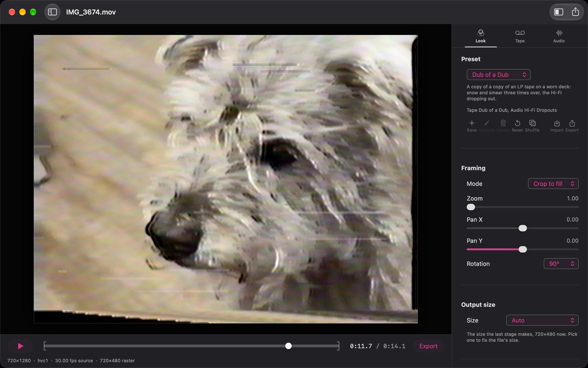Click the IMG_3674.mov title
588x368 pixels.
(x=91, y=12)
